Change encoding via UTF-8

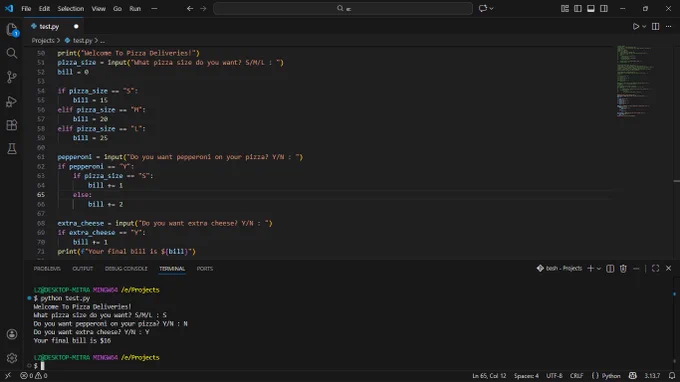click(x=554, y=375)
